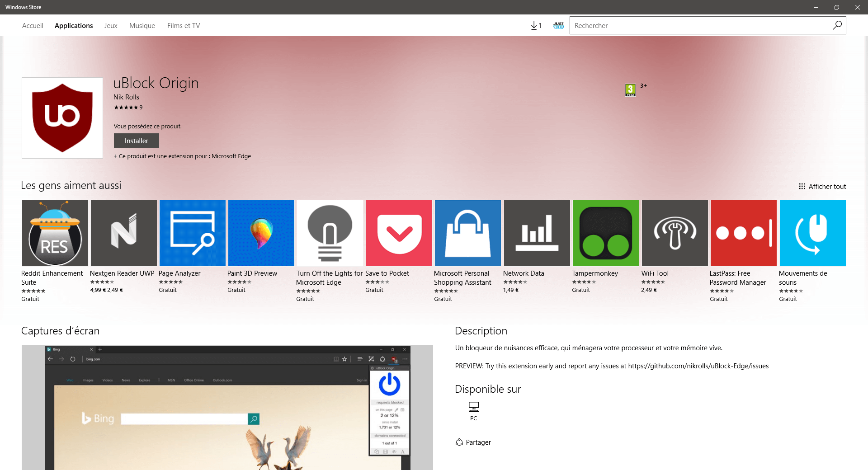Click the Network Data title
This screenshot has height=470, width=868.
(x=524, y=273)
